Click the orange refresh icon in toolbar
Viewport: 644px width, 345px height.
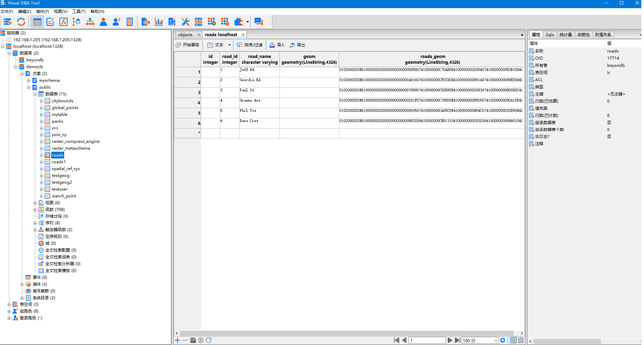[x=21, y=22]
